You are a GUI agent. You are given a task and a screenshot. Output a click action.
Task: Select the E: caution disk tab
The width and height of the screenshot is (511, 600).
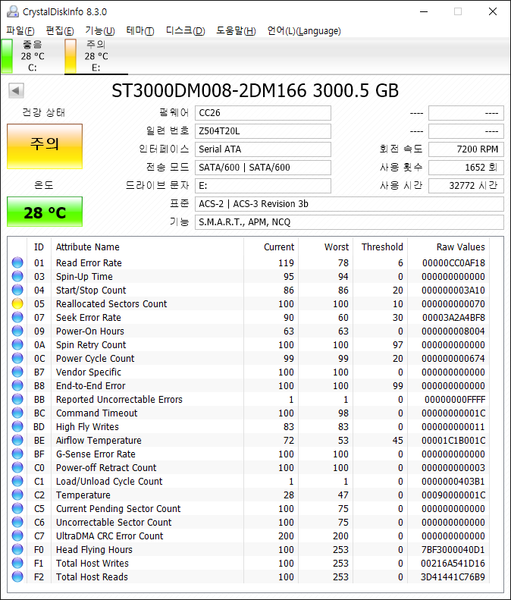tap(96, 56)
